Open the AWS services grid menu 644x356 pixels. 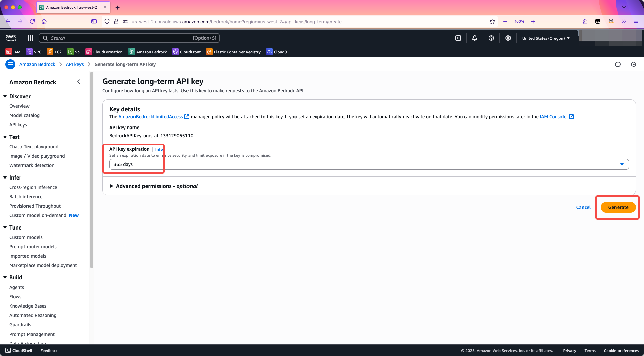pos(30,38)
